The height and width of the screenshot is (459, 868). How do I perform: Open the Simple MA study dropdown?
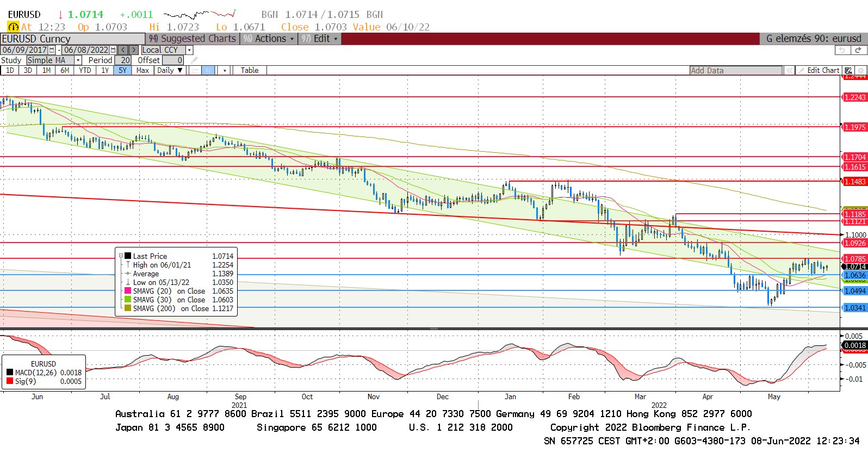(x=78, y=60)
